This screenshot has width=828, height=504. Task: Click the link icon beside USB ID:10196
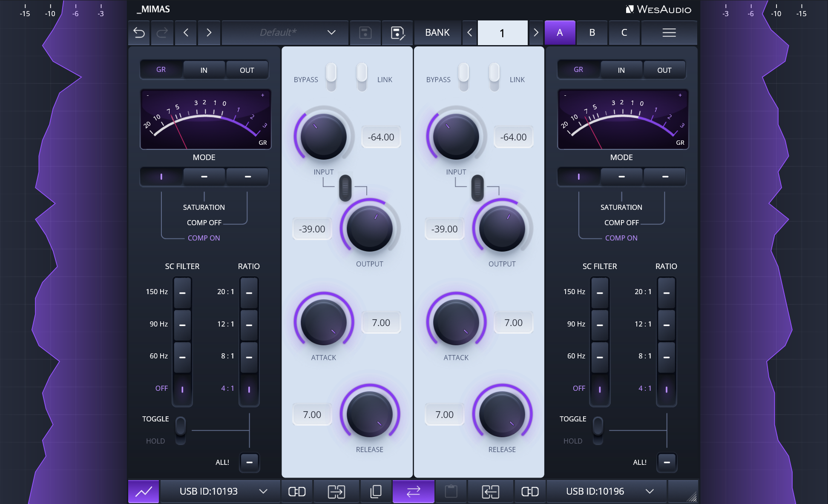[530, 492]
